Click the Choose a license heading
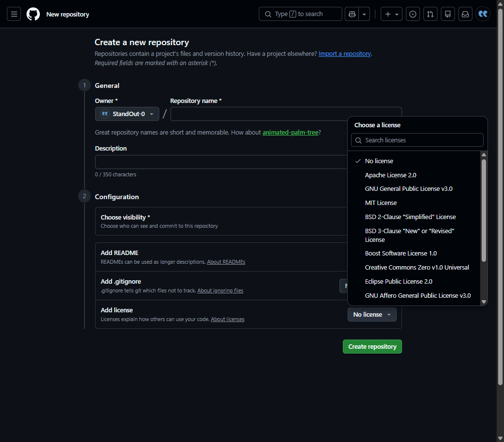 point(377,125)
